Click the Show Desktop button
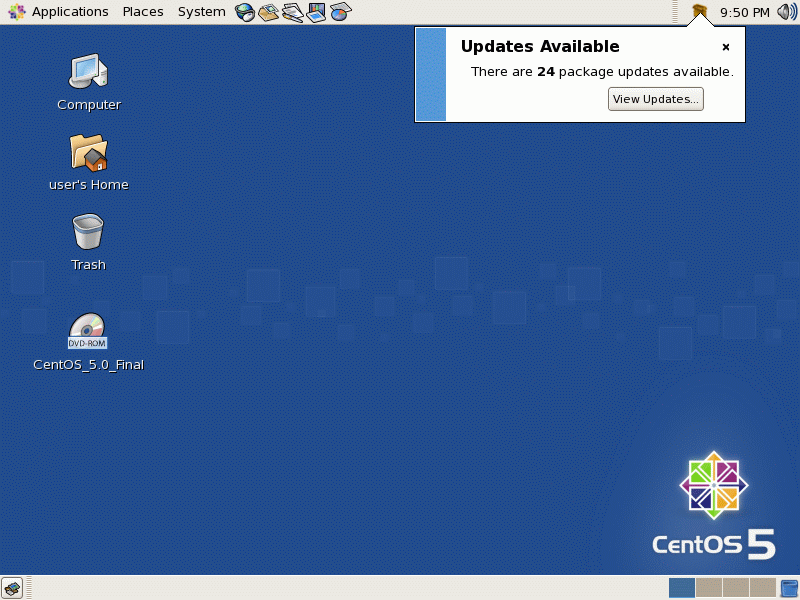This screenshot has height=600, width=800. 10,587
